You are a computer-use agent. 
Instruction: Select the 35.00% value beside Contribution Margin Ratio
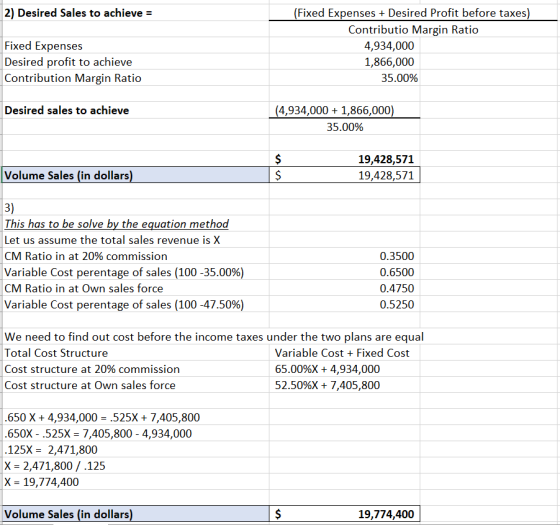(x=345, y=78)
